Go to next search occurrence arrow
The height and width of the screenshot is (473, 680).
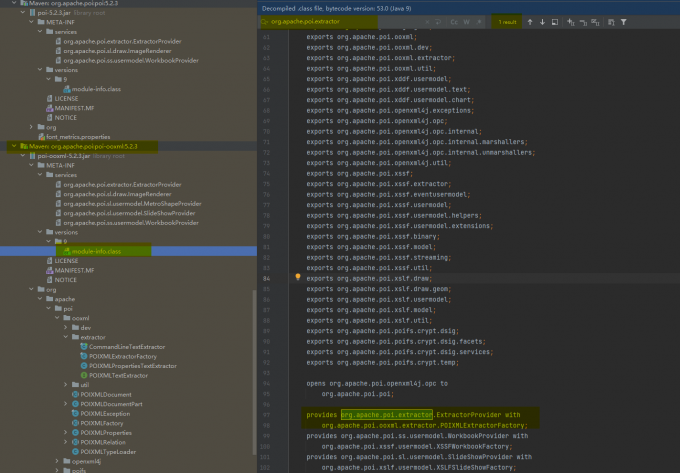click(x=542, y=22)
